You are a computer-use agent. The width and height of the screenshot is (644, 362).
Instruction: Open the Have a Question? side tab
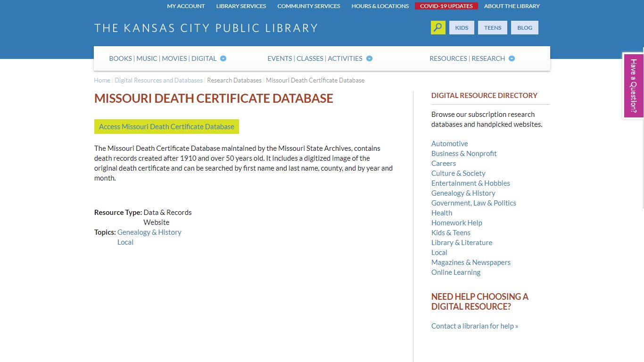pyautogui.click(x=633, y=86)
